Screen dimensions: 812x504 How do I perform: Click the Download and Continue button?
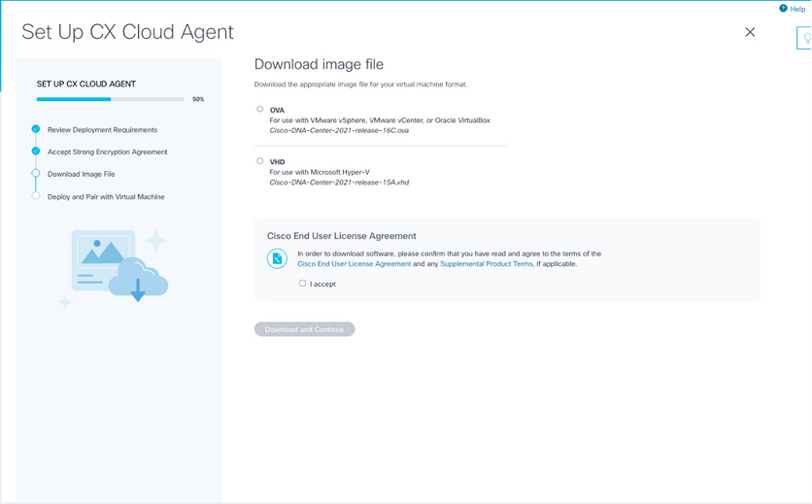pyautogui.click(x=305, y=329)
